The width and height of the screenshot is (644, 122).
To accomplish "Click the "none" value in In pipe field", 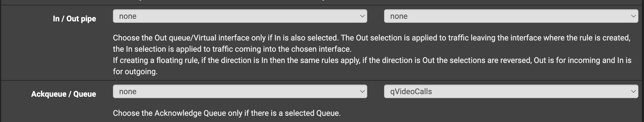I will (128, 16).
